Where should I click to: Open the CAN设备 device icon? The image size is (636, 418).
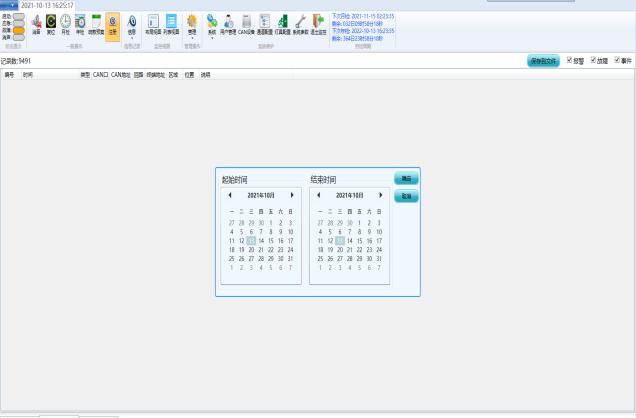(246, 22)
